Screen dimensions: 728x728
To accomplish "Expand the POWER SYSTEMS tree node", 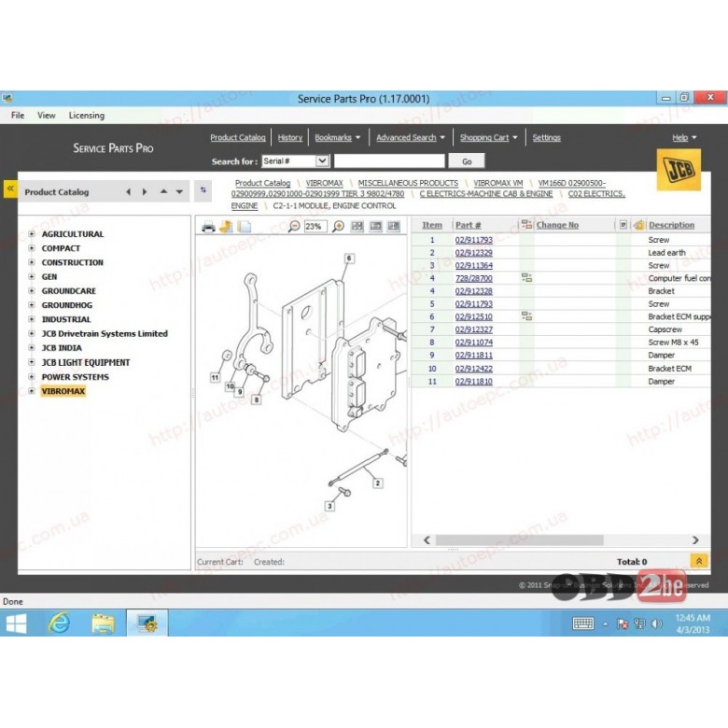I will click(32, 376).
